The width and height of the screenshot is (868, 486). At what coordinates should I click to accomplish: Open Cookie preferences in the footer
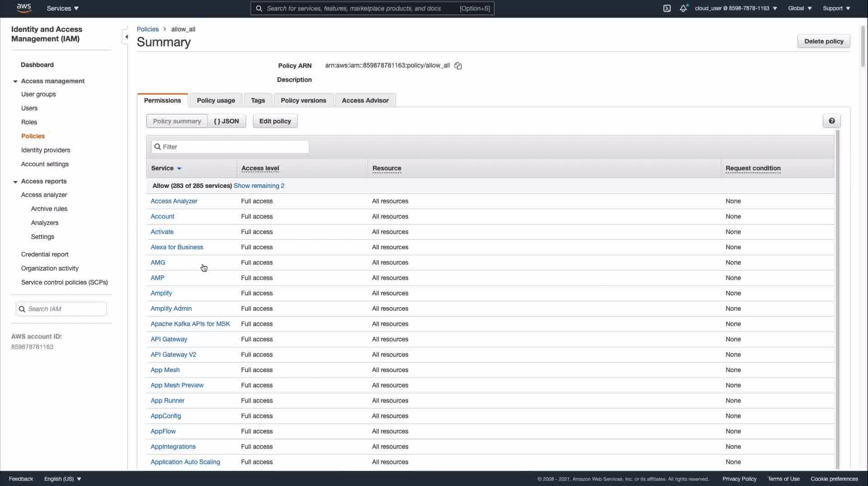click(x=834, y=479)
